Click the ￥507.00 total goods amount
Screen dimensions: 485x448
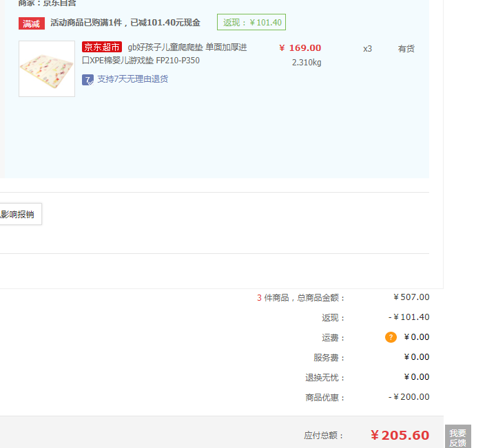coord(411,297)
